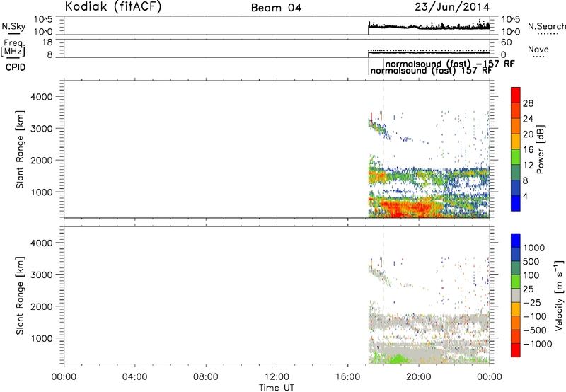This screenshot has width=566, height=392.
Task: Click the Kodiak (fitACF) plot title
Action: pyautogui.click(x=113, y=7)
